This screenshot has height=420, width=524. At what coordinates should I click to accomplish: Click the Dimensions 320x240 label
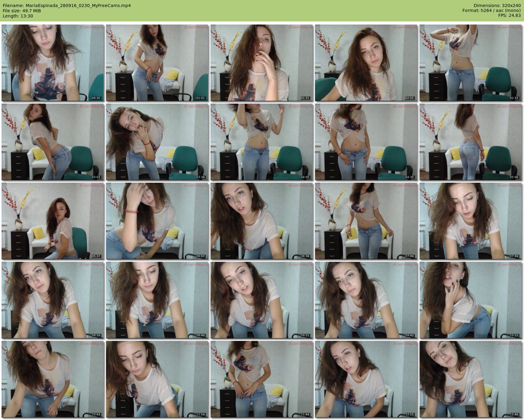tap(497, 6)
